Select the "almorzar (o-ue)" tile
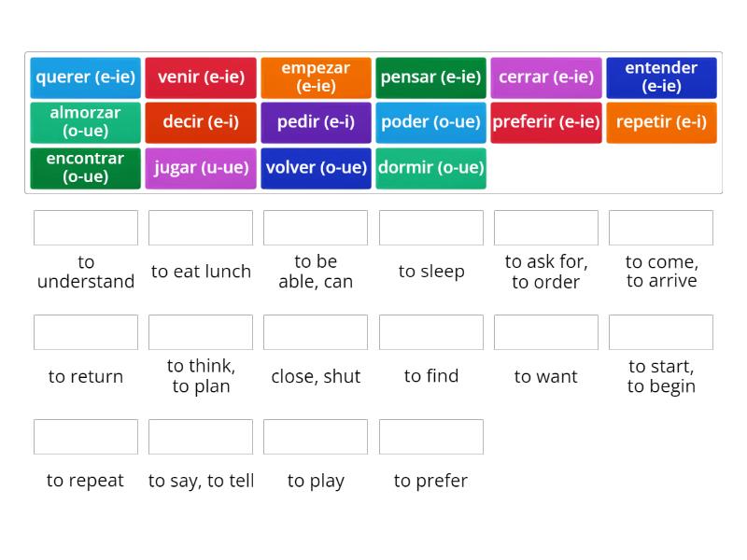The image size is (747, 560). click(85, 122)
